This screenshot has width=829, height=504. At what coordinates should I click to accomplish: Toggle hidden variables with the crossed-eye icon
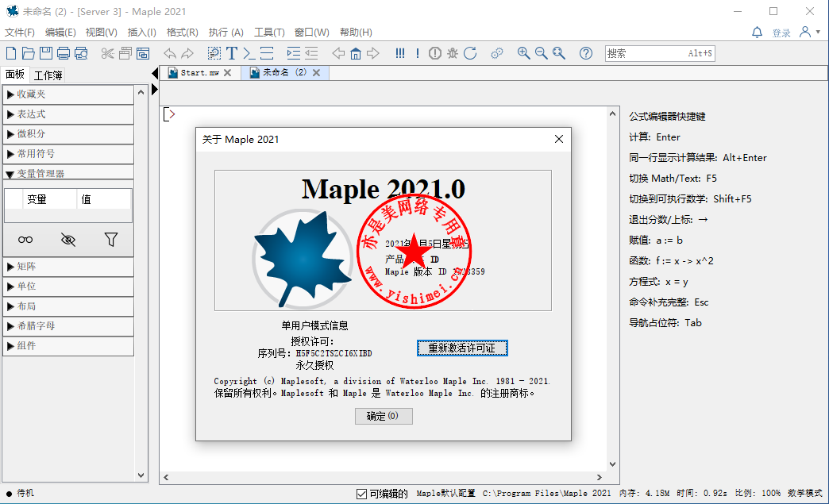point(68,240)
